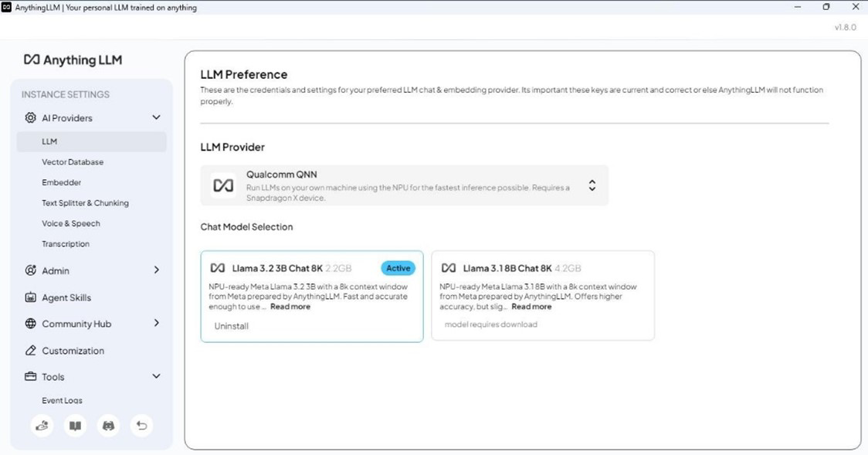Open Text Splitter & Chunking settings

click(x=85, y=203)
